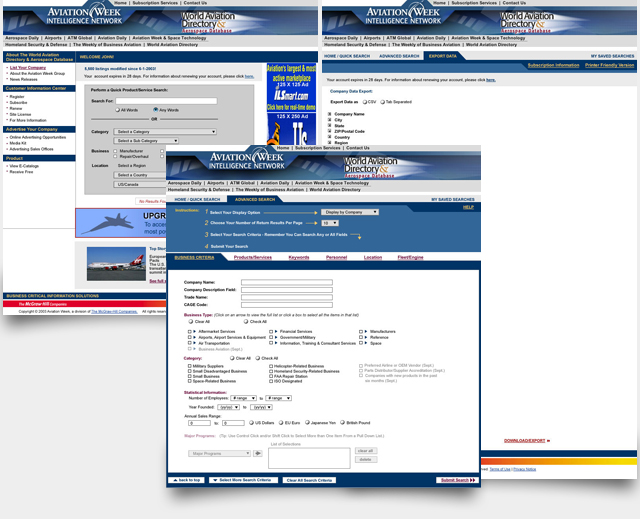Image resolution: width=640 pixels, height=519 pixels.
Task: Click the List of Selections box
Action: [x=309, y=458]
